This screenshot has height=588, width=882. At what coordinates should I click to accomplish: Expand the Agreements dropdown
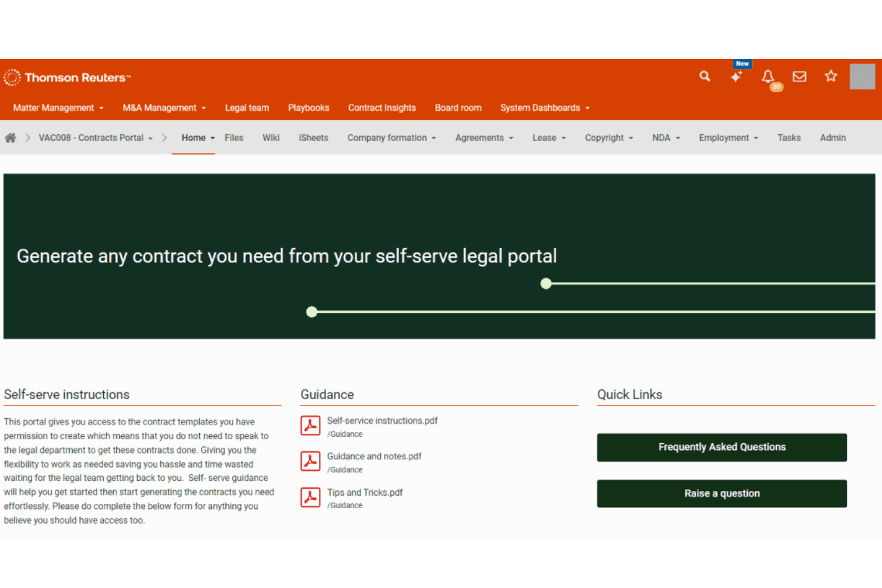point(485,138)
